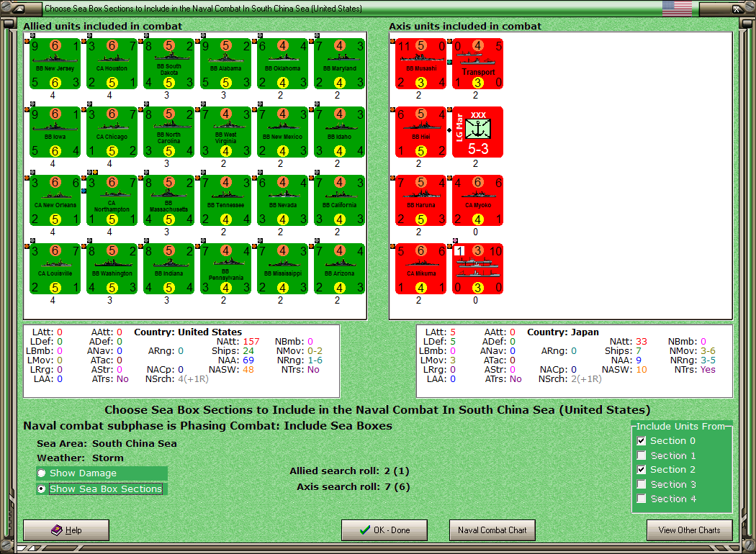Select the BB North Carolina counter
This screenshot has height=554, width=756.
pos(168,132)
